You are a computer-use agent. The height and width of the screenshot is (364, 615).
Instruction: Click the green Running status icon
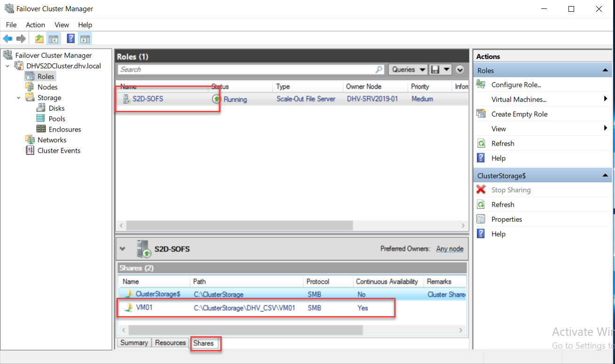point(216,99)
